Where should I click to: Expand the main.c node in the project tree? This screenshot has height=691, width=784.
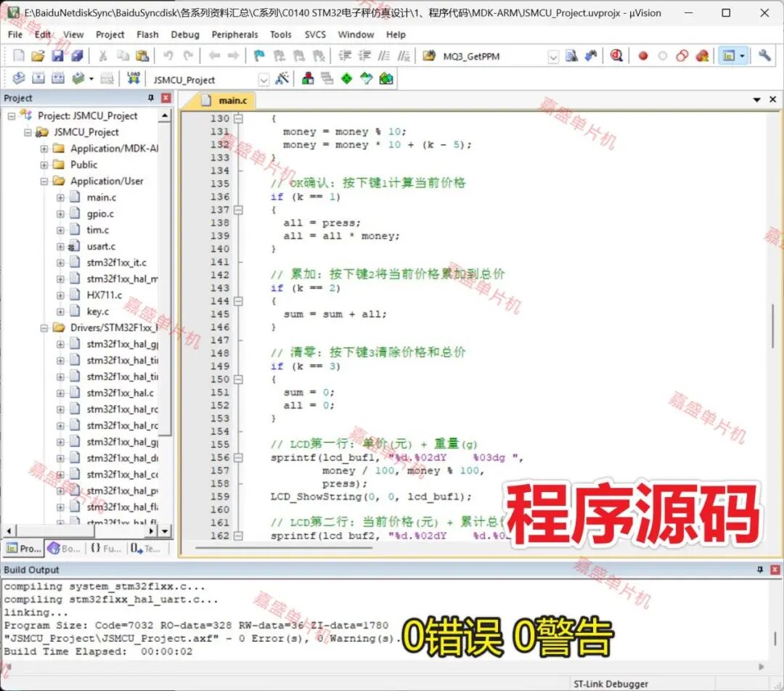pyautogui.click(x=60, y=197)
